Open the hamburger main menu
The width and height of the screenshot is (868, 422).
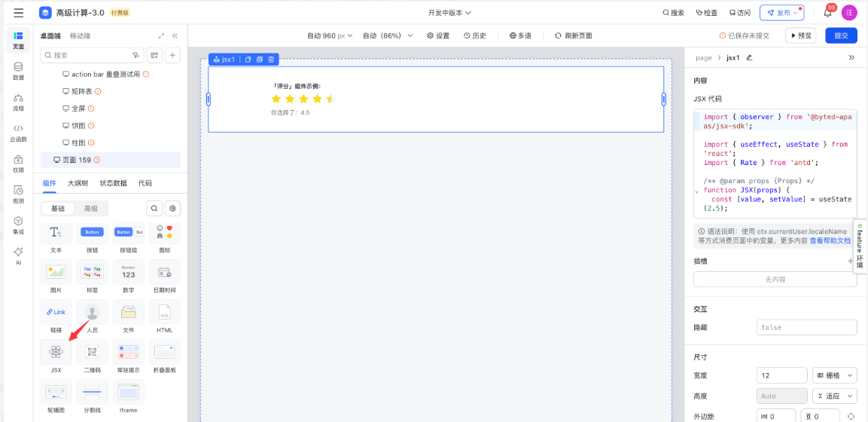pyautogui.click(x=19, y=13)
